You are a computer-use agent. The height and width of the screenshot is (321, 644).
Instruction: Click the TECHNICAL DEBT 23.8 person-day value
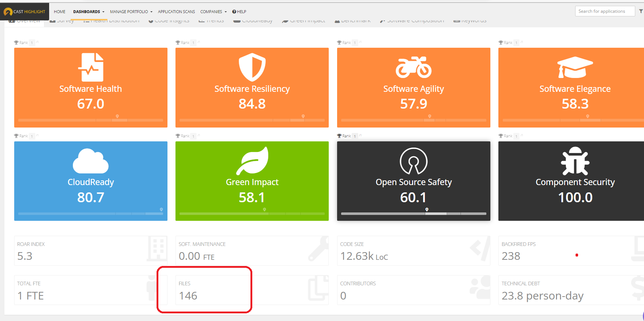pos(542,295)
